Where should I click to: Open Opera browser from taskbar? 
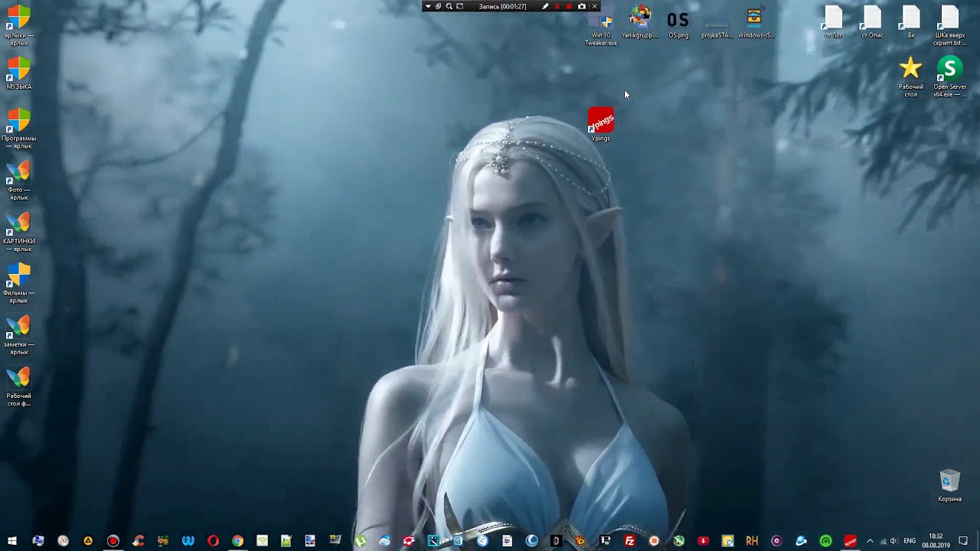coord(213,541)
